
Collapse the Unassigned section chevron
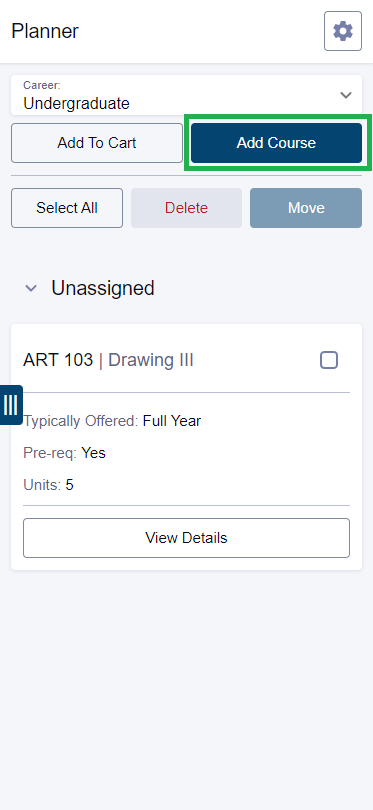(x=31, y=288)
